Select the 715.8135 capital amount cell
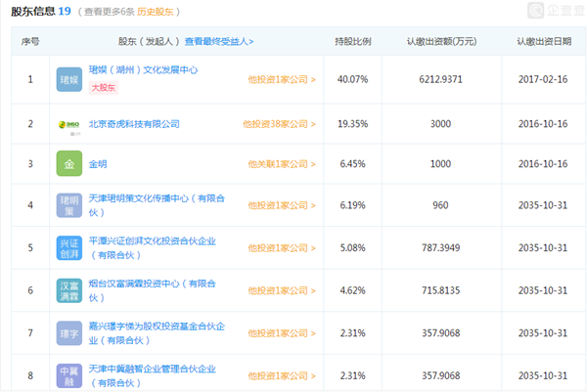The height and width of the screenshot is (392, 587). point(440,290)
